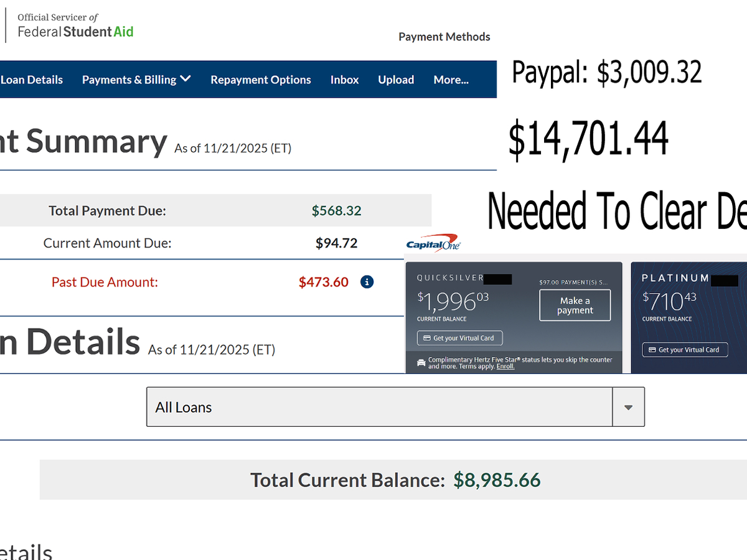Screen dimensions: 747x560
Task: Go to Repayment Options in the navigation bar
Action: pos(260,80)
